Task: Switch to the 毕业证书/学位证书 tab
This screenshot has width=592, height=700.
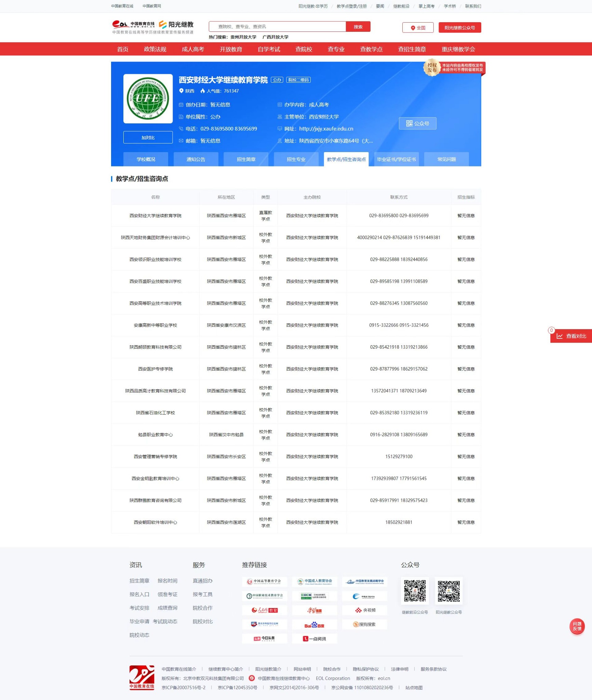Action: click(396, 159)
